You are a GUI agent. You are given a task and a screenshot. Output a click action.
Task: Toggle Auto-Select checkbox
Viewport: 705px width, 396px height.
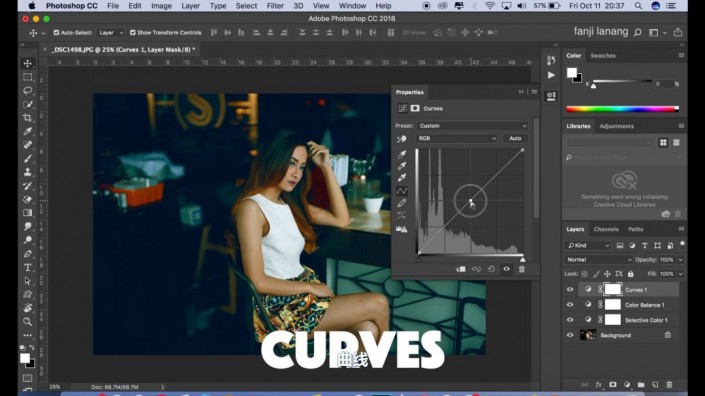(x=56, y=32)
